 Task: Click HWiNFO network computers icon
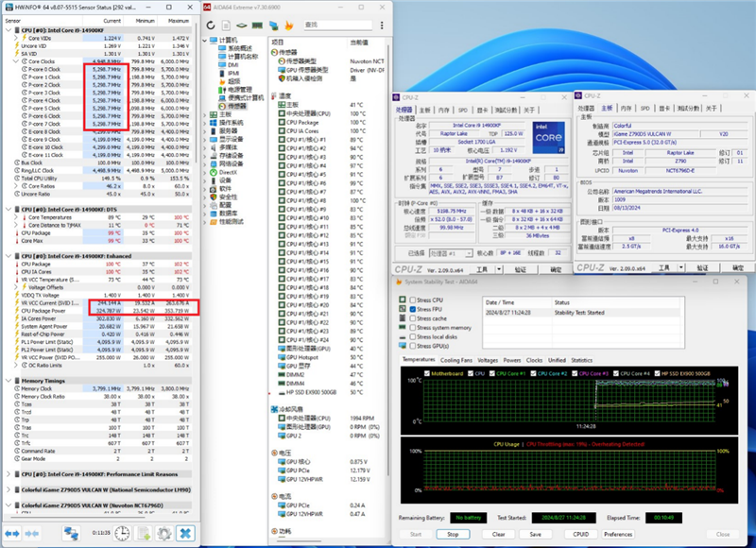coord(72,534)
